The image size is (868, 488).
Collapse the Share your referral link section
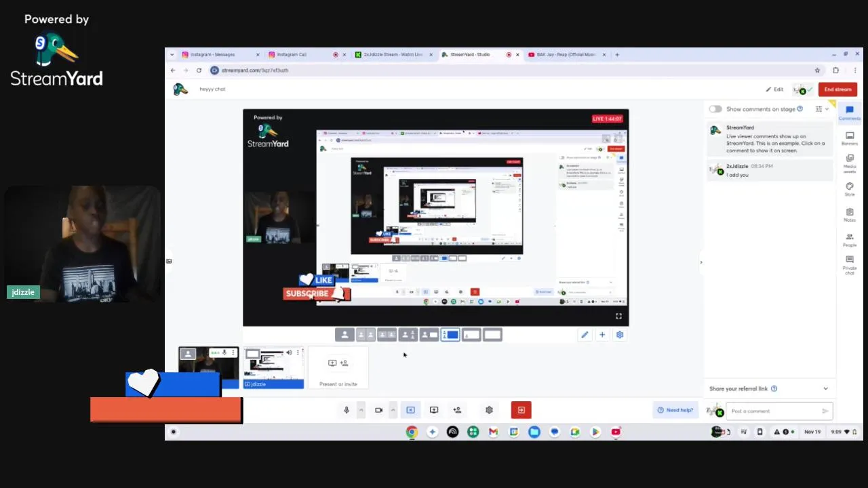coord(825,389)
